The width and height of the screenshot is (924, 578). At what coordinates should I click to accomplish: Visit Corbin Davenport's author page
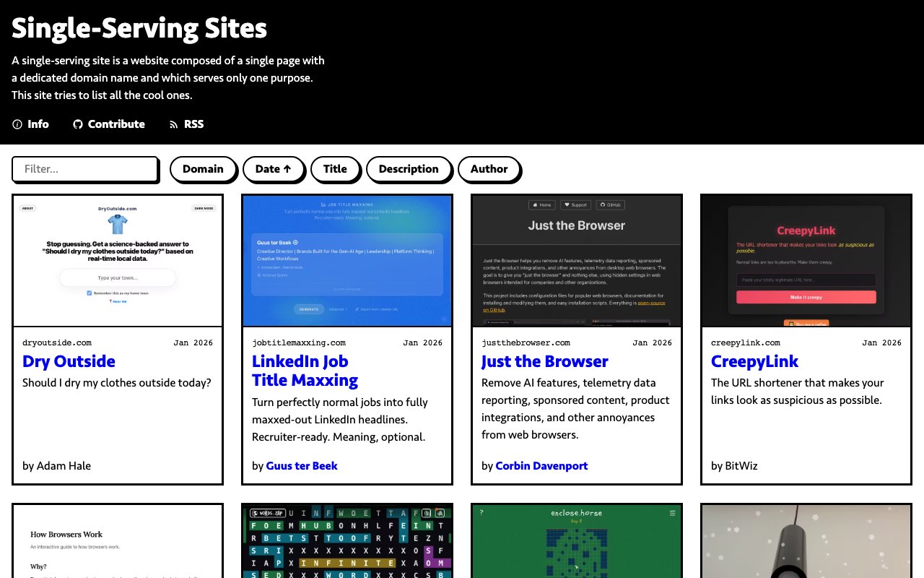click(x=541, y=465)
